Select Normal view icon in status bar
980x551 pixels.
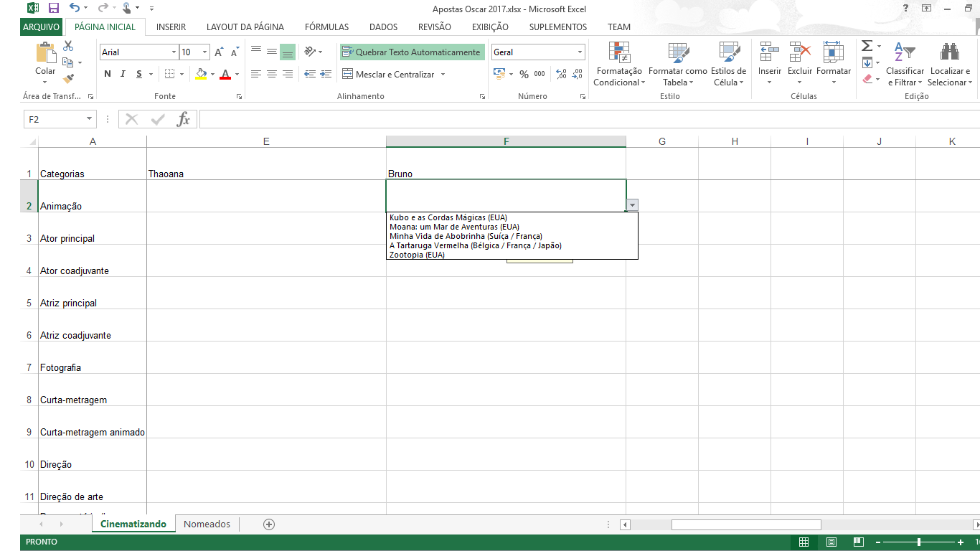804,542
